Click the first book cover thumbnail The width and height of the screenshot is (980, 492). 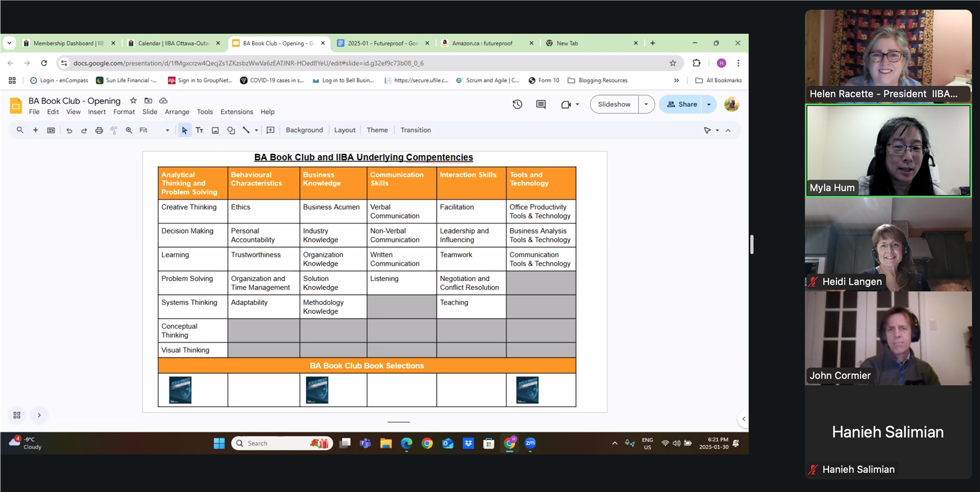coord(180,390)
